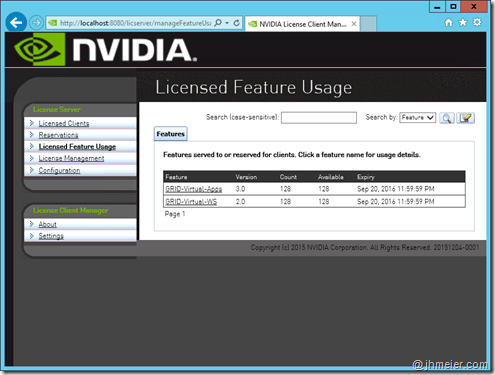
Task: Click the arrow bullet beside Licensed Clients
Action: pyautogui.click(x=32, y=123)
